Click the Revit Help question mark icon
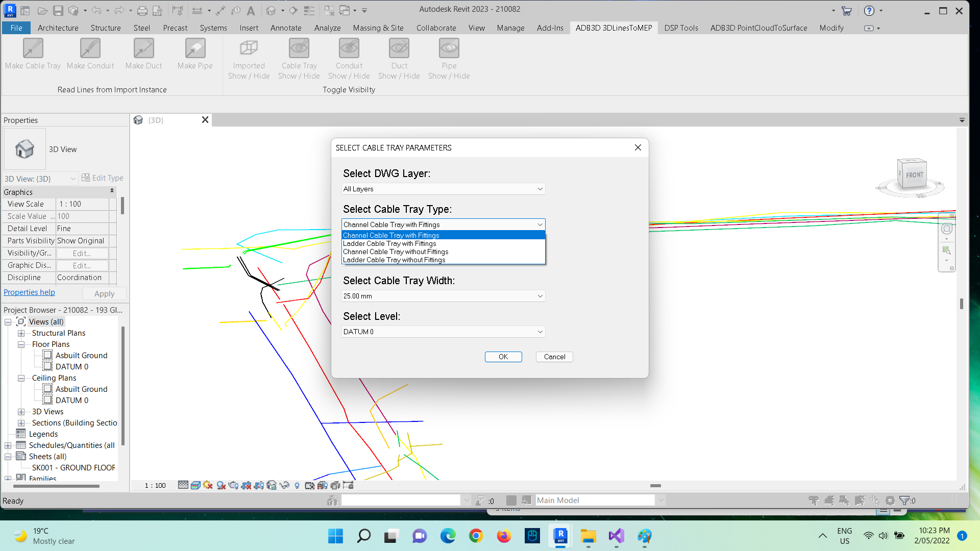This screenshot has height=551, width=980. 869,11
